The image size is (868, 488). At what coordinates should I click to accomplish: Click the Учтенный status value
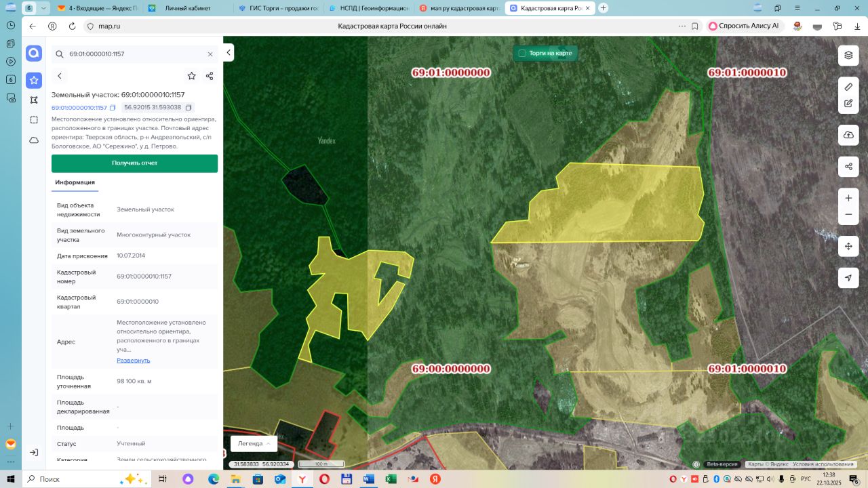pyautogui.click(x=131, y=444)
